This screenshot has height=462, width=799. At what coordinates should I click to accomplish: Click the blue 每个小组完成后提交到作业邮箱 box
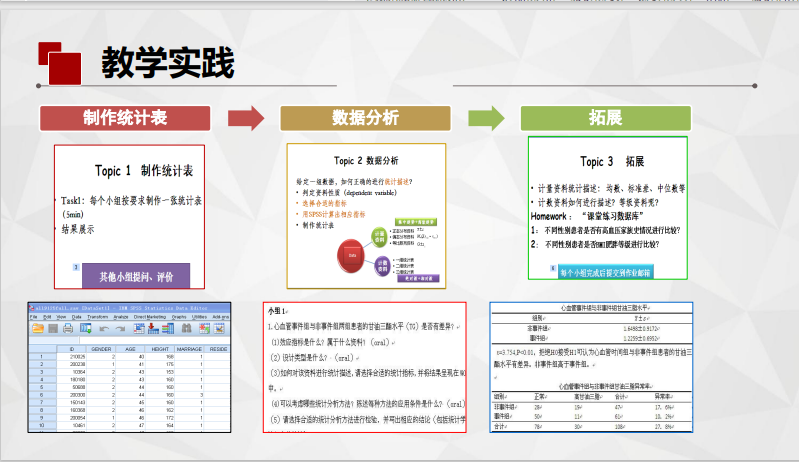pos(605,273)
